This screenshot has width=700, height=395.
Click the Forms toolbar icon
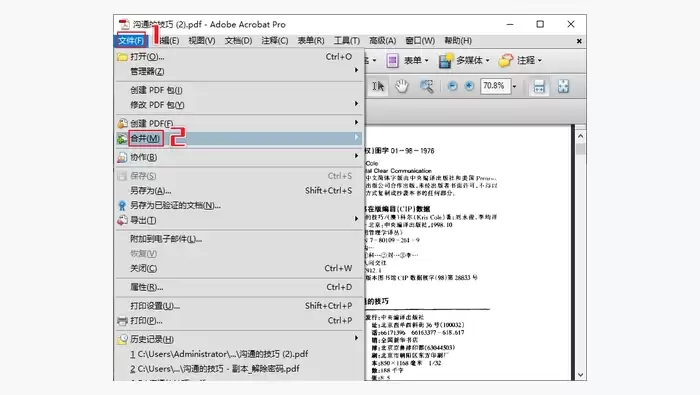pos(392,60)
